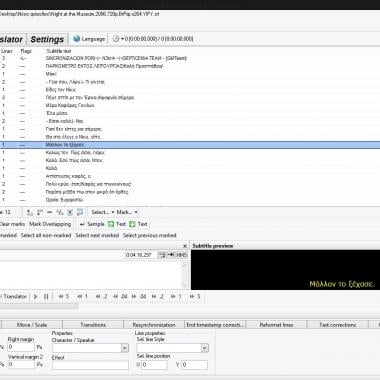Click the minus (remove line) toolbar icon

(50, 212)
